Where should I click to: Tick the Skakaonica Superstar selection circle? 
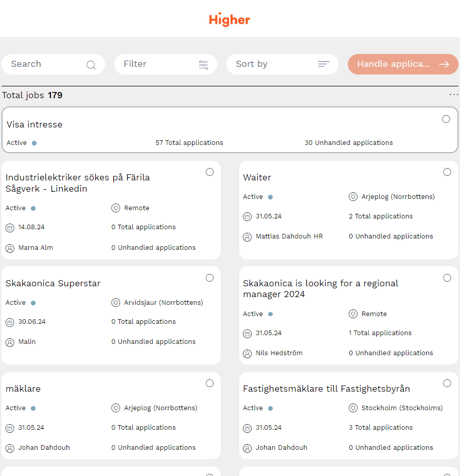pyautogui.click(x=209, y=278)
